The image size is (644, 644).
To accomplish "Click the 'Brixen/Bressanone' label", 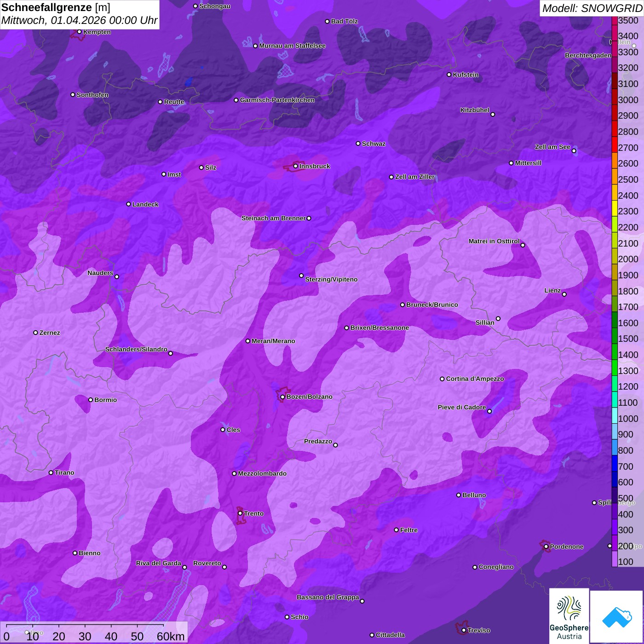I will point(379,328).
